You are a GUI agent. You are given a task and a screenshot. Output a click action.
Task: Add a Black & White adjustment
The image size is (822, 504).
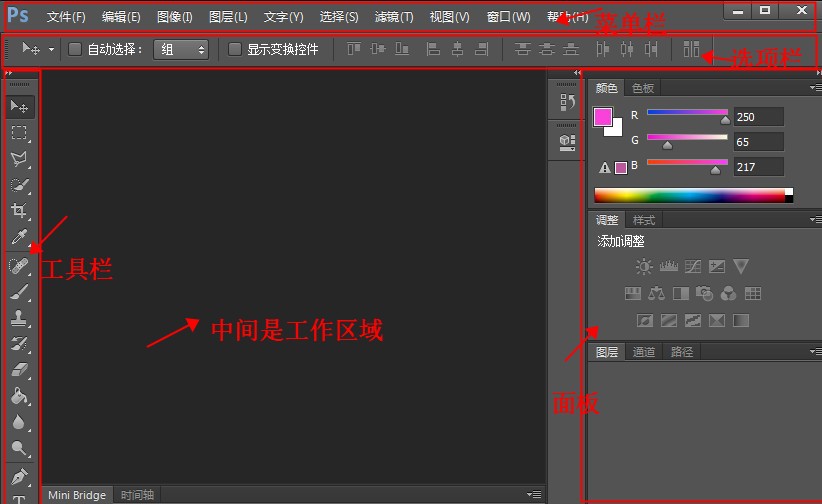pyautogui.click(x=680, y=294)
